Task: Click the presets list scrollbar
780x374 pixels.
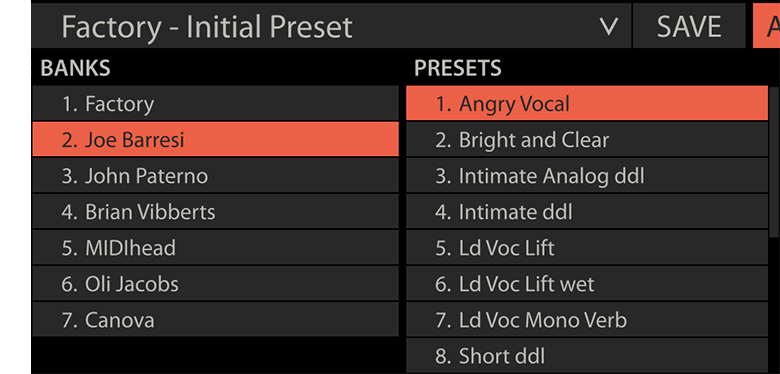Action: point(775,230)
